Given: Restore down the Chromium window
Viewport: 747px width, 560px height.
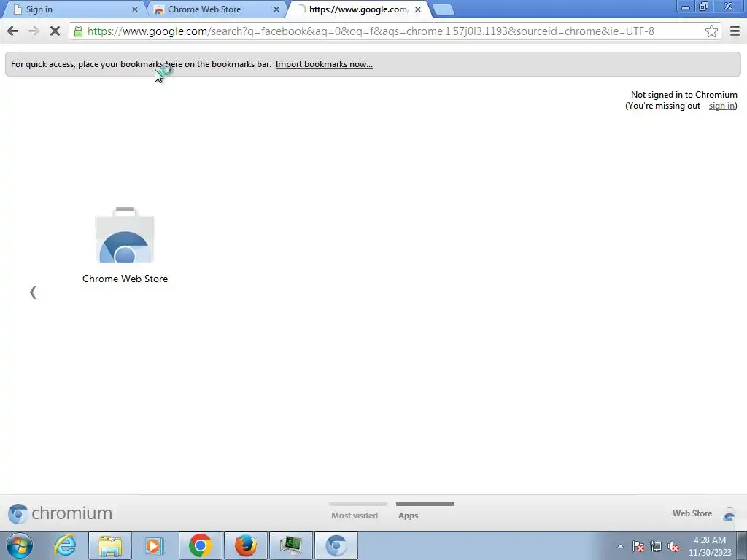Looking at the screenshot, I should (x=704, y=7).
